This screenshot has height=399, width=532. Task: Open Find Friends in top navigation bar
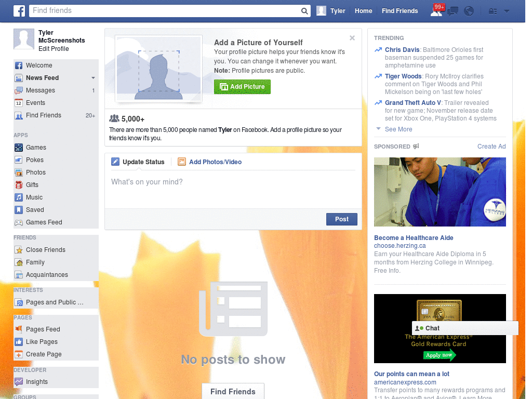[x=400, y=11]
